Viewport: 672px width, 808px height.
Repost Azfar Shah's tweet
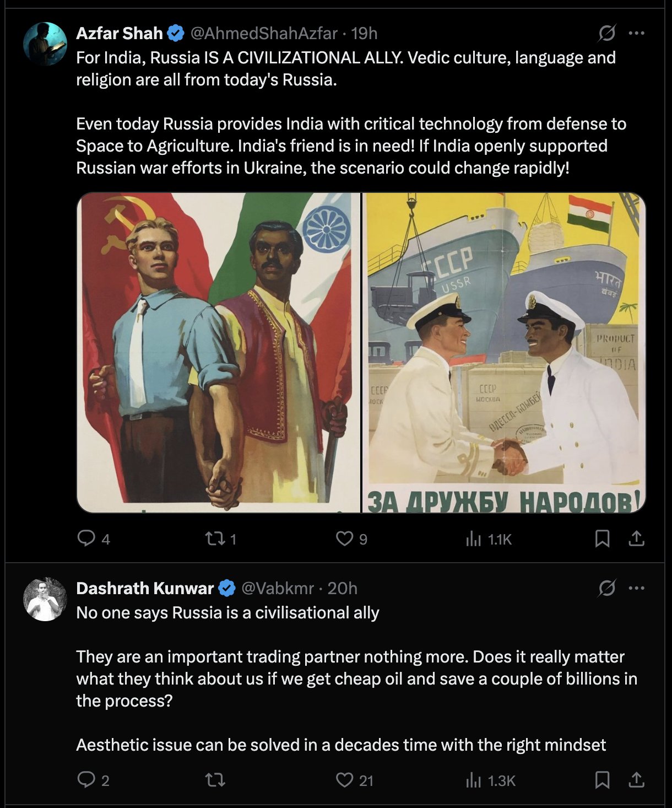tap(214, 538)
